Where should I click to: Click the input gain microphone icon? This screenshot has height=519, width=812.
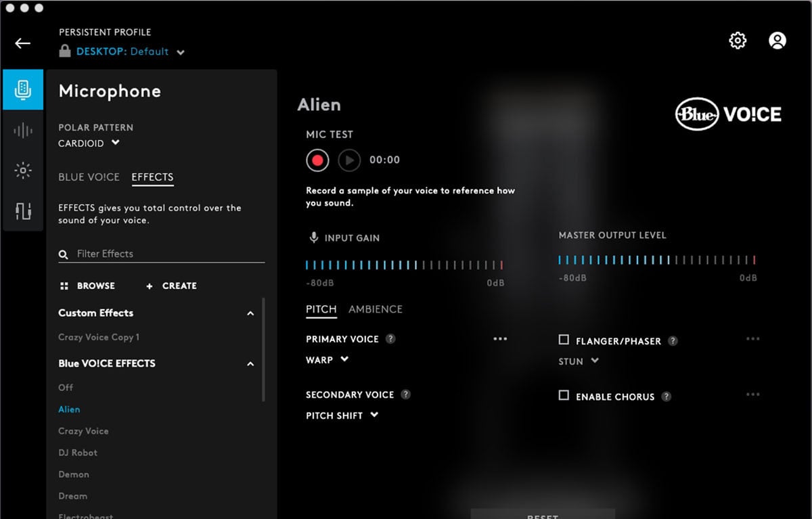[313, 238]
